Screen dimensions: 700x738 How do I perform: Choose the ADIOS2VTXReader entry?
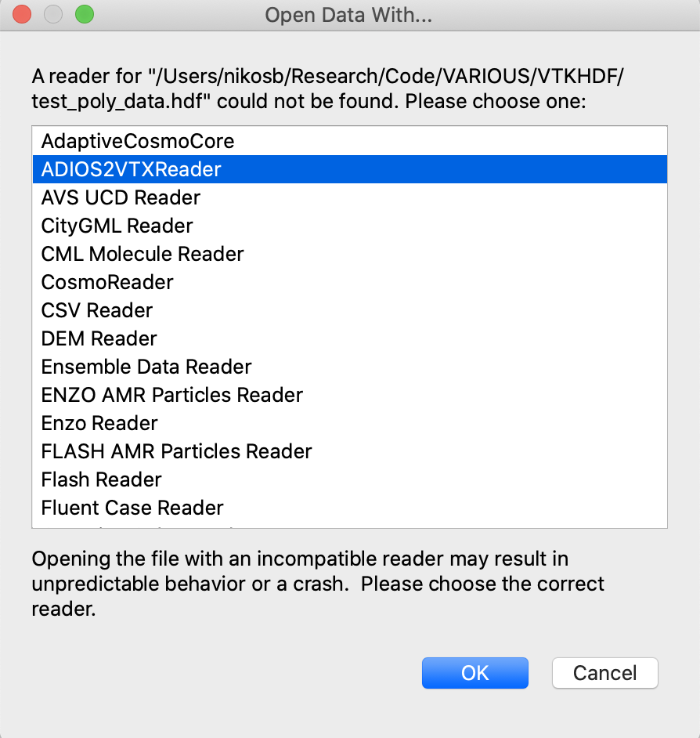click(x=132, y=169)
